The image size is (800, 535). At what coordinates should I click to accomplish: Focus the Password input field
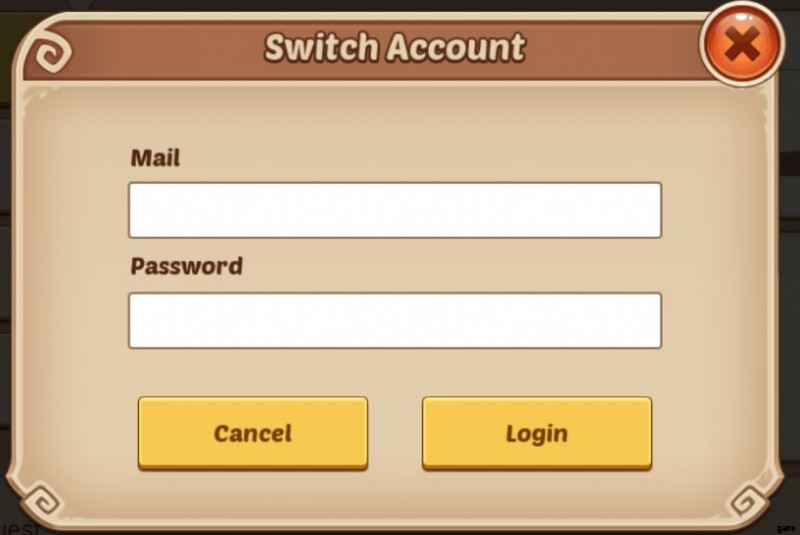coord(395,320)
